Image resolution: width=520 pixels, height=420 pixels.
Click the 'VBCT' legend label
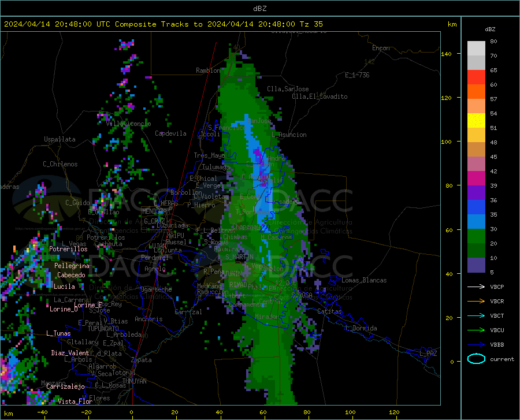click(497, 315)
